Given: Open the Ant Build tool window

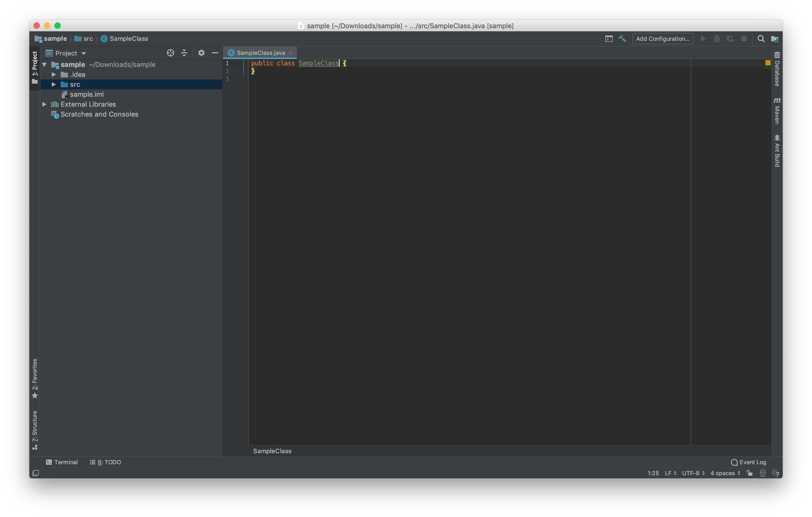Looking at the screenshot, I should (777, 151).
